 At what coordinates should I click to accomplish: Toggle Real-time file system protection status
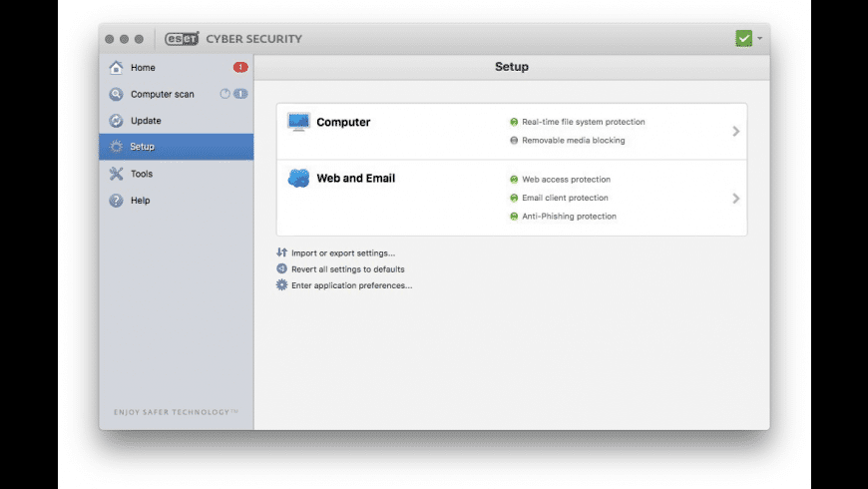click(x=514, y=122)
